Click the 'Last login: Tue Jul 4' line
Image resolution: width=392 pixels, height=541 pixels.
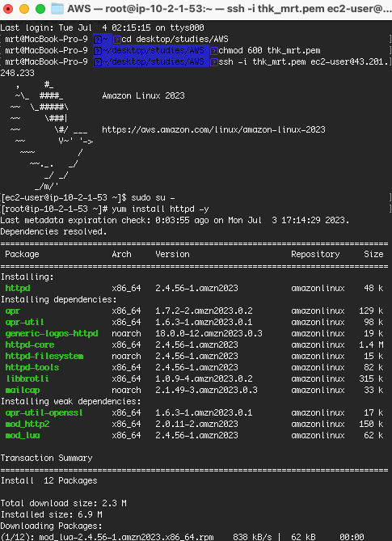click(103, 27)
